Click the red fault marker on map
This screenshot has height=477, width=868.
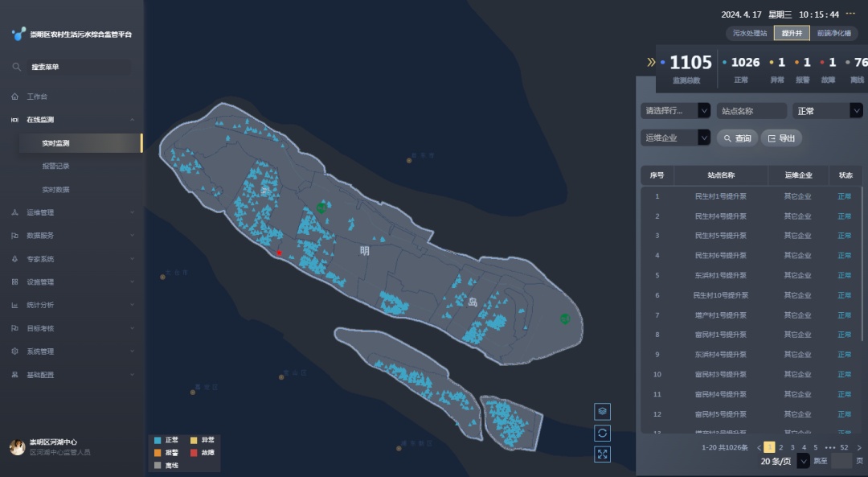pos(279,253)
